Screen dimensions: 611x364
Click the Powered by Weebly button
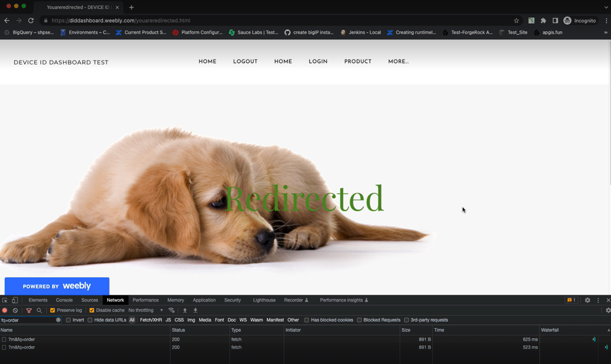(x=57, y=286)
